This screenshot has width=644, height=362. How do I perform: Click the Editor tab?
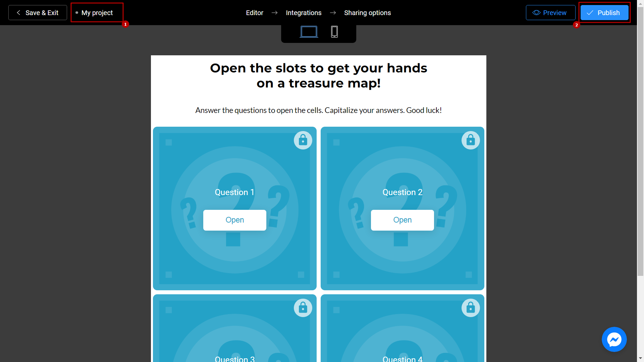(x=254, y=12)
